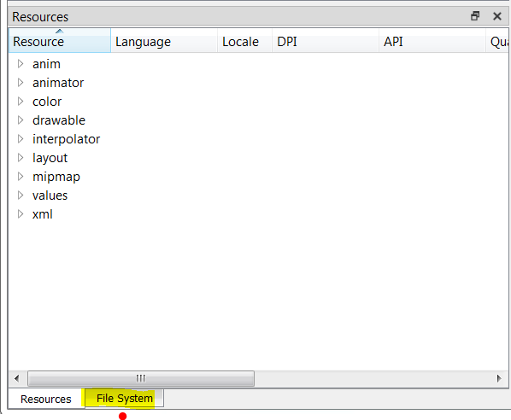511x420 pixels.
Task: Expand the values node arrow
Action: pyautogui.click(x=21, y=195)
